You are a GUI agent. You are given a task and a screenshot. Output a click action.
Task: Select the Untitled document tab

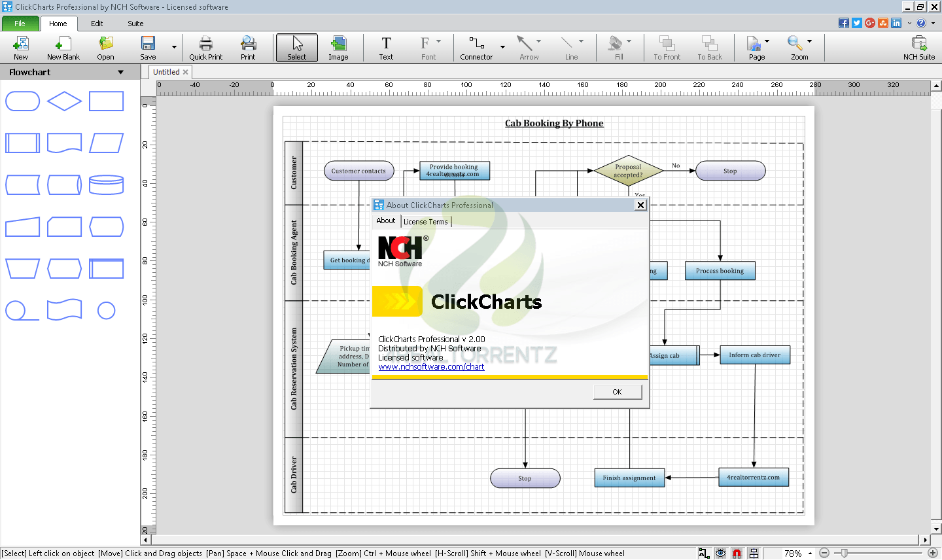tap(166, 72)
